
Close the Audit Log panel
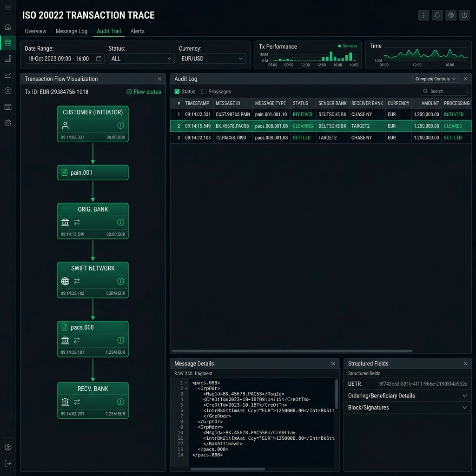(x=465, y=79)
